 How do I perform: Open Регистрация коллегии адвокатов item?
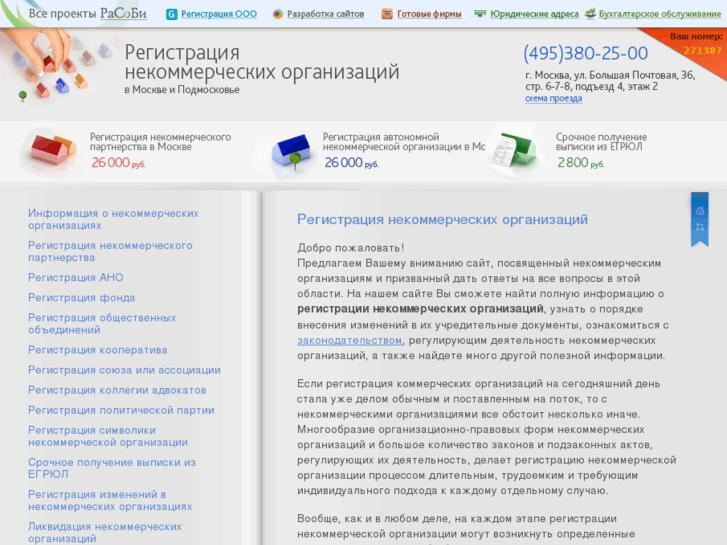tap(117, 391)
